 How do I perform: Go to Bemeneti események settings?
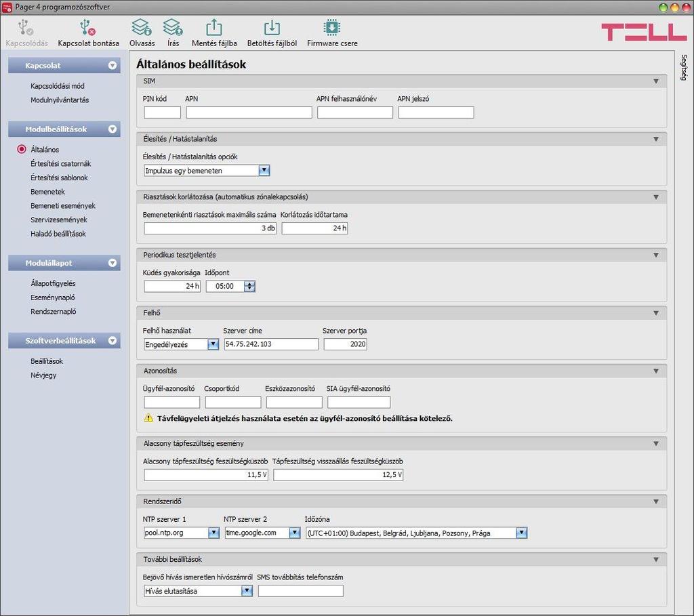pyautogui.click(x=63, y=206)
